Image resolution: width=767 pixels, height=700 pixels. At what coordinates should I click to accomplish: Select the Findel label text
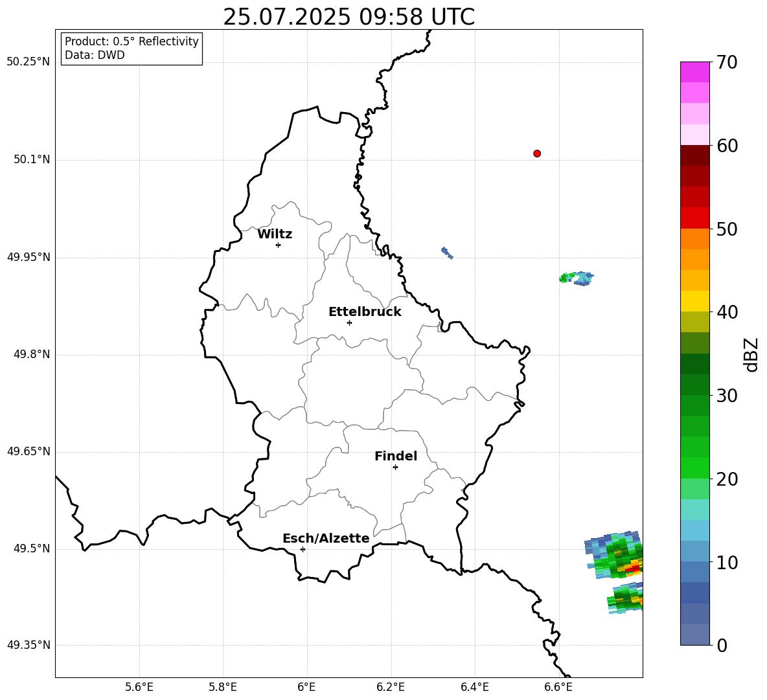[396, 456]
